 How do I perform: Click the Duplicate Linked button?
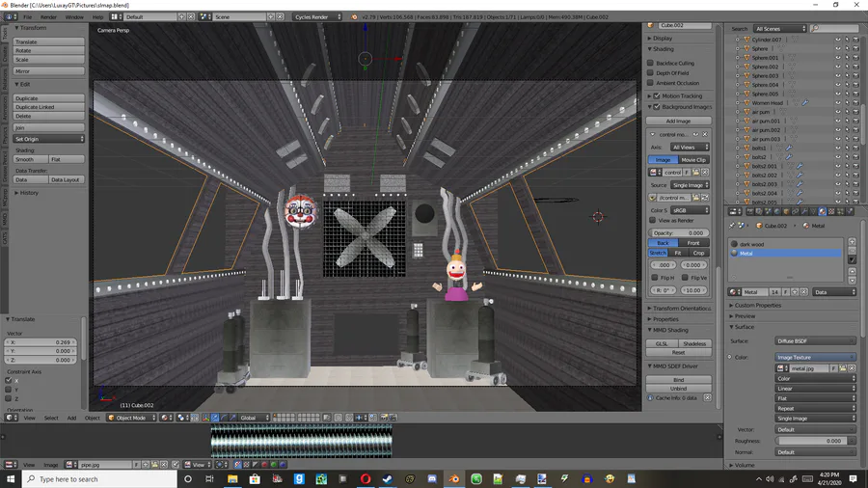pos(49,107)
